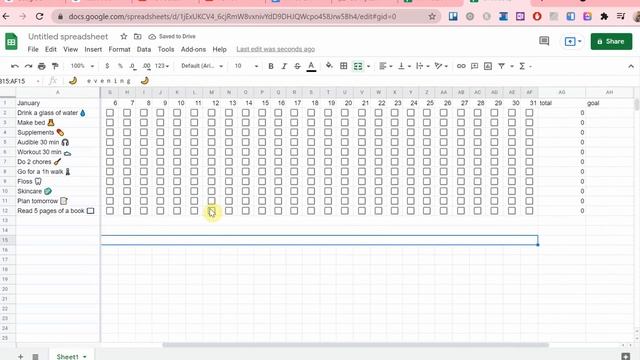
Task: Open the All sheets list icon
Action: 36,356
